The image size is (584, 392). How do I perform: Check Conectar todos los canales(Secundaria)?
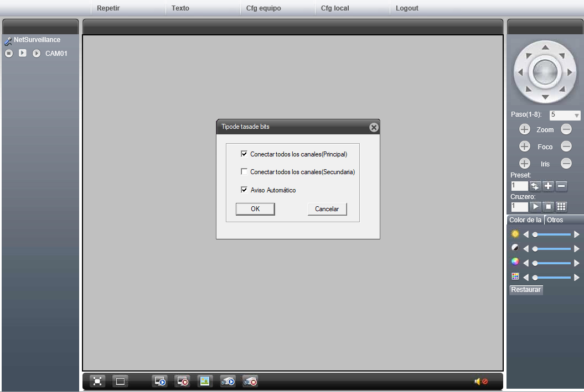244,172
